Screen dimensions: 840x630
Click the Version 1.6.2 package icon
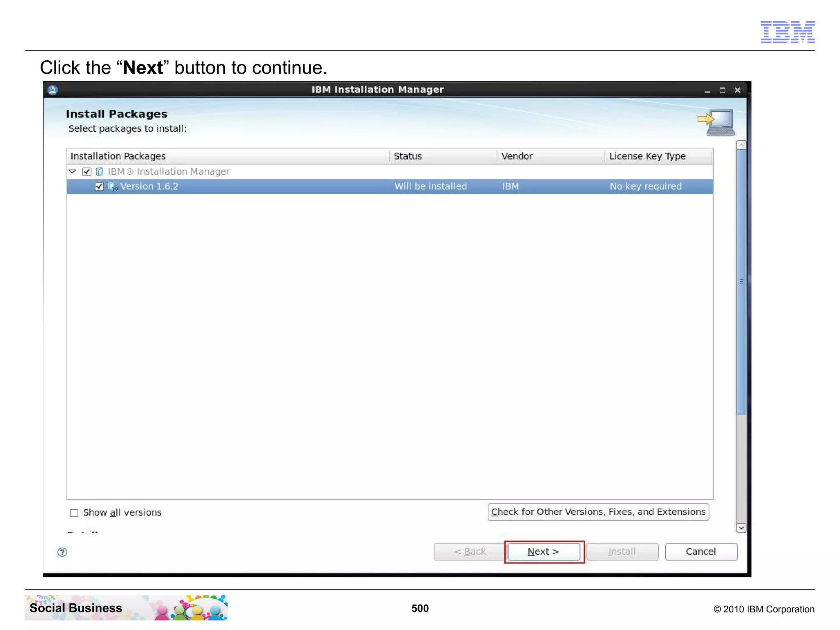(112, 187)
